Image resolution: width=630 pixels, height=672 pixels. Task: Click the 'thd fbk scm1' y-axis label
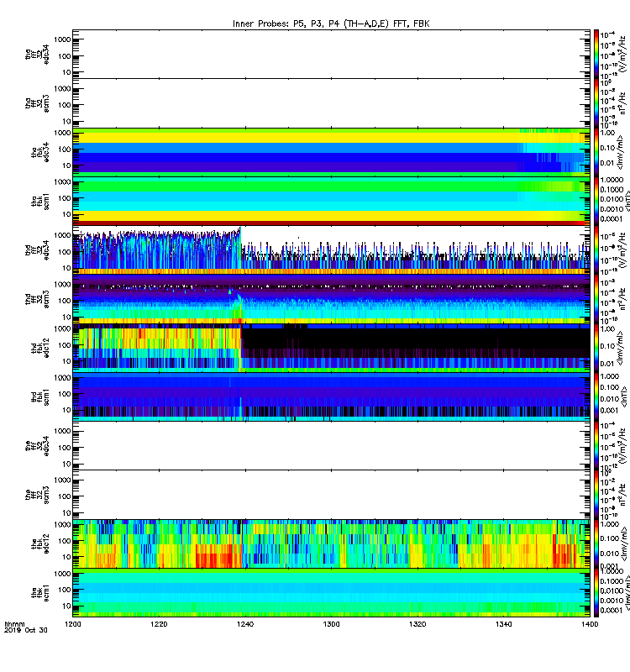40,396
